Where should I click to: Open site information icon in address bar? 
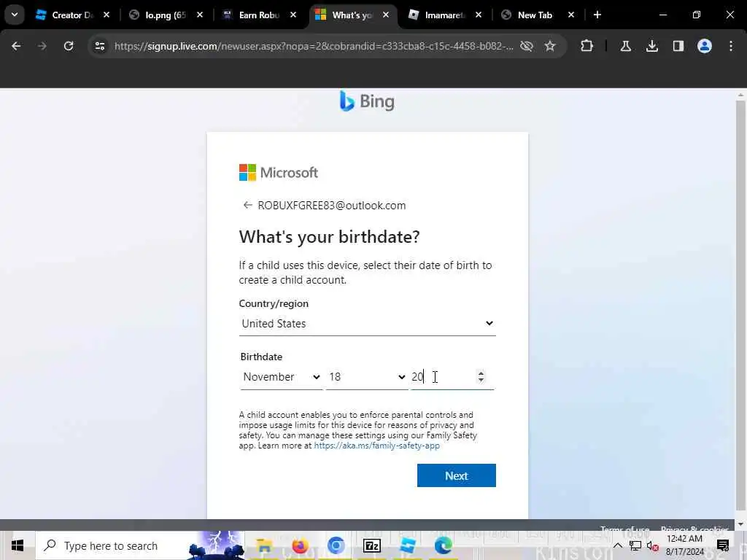pos(100,46)
